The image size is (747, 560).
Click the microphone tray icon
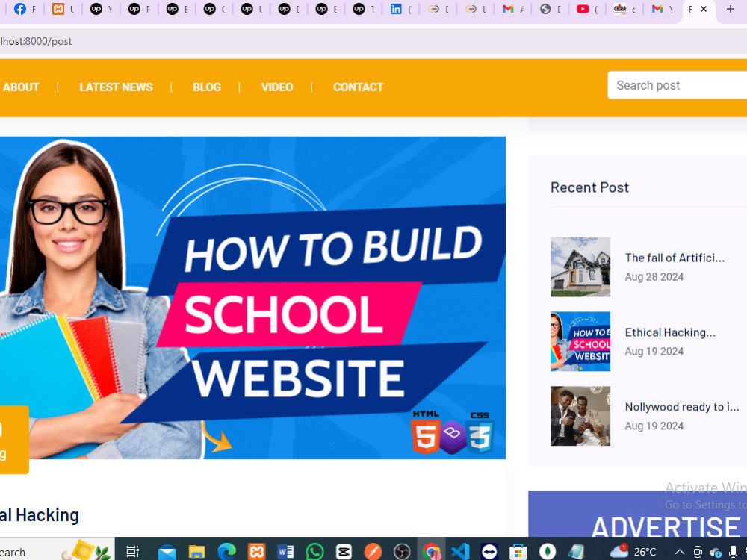point(733,552)
